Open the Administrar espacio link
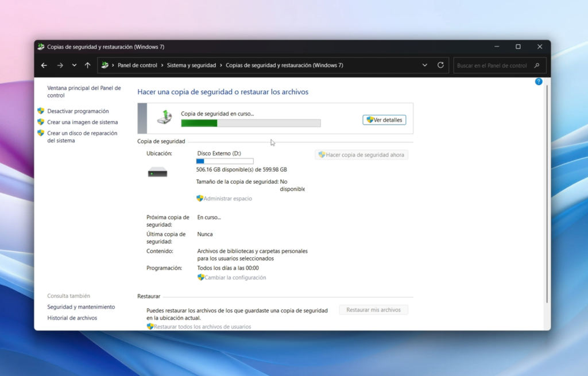 227,198
